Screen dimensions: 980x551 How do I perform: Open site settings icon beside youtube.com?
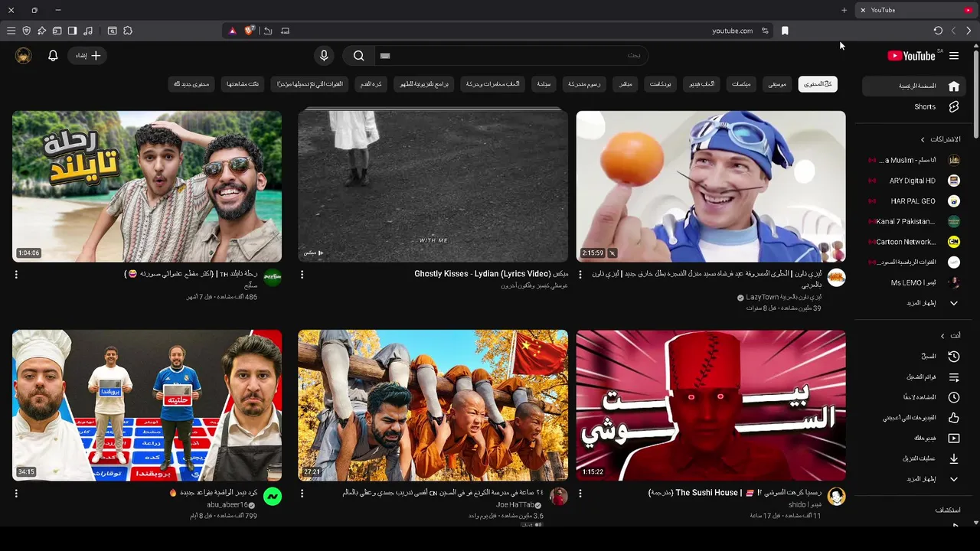click(x=765, y=31)
